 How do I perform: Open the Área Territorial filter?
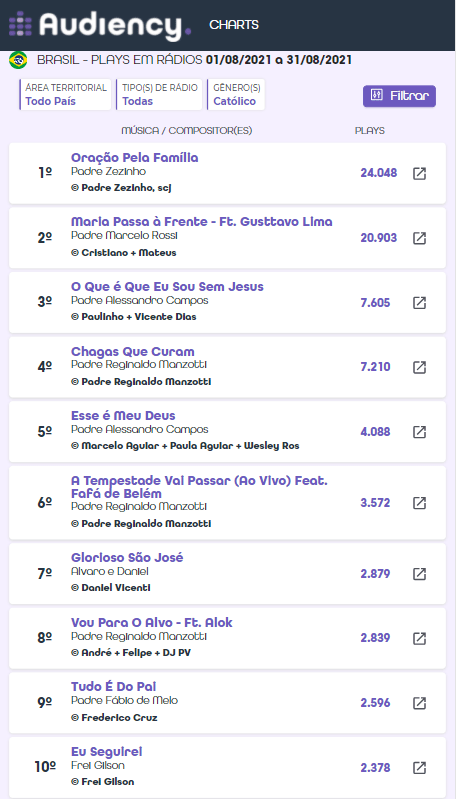[65, 94]
